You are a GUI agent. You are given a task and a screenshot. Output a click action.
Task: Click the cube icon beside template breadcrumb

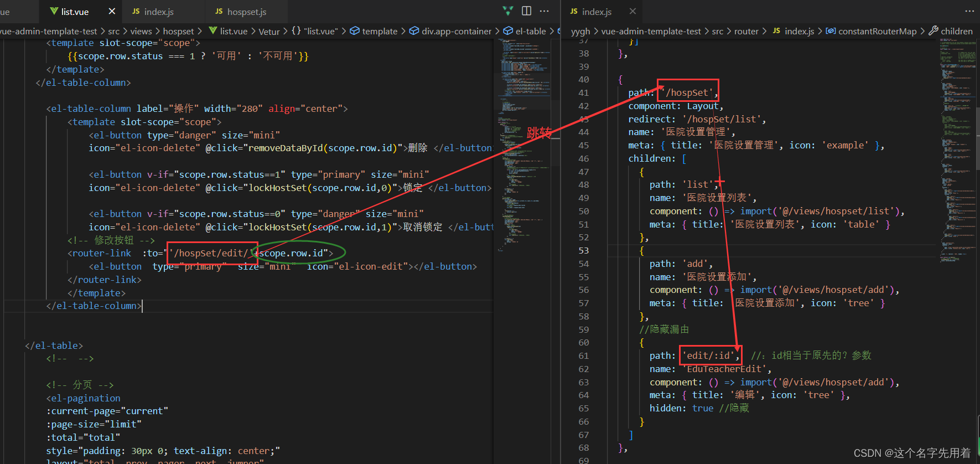pos(355,31)
